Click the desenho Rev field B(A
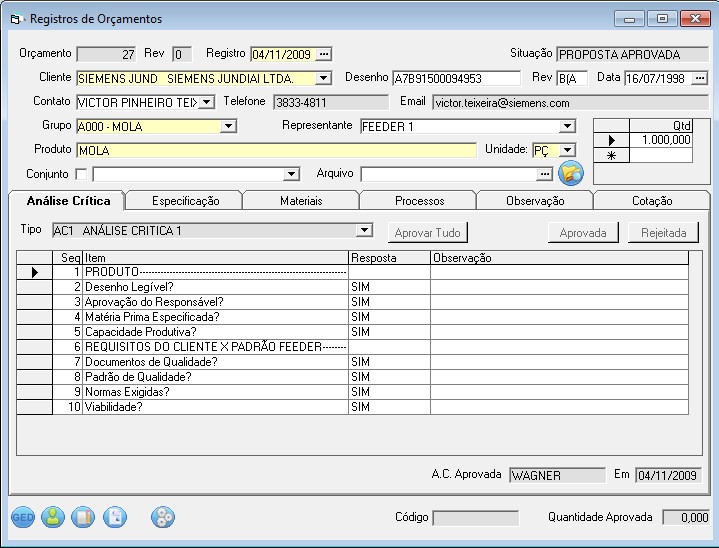719x548 pixels. [x=572, y=78]
